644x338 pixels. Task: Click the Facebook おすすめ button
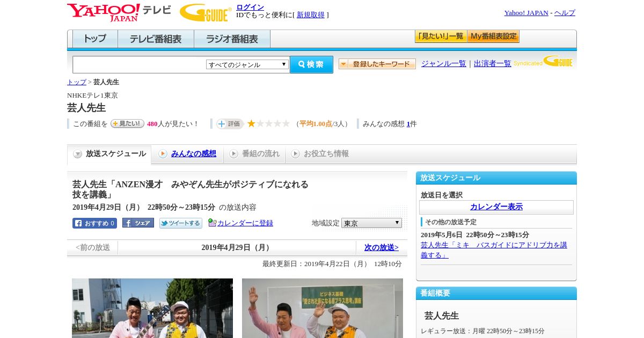point(94,223)
